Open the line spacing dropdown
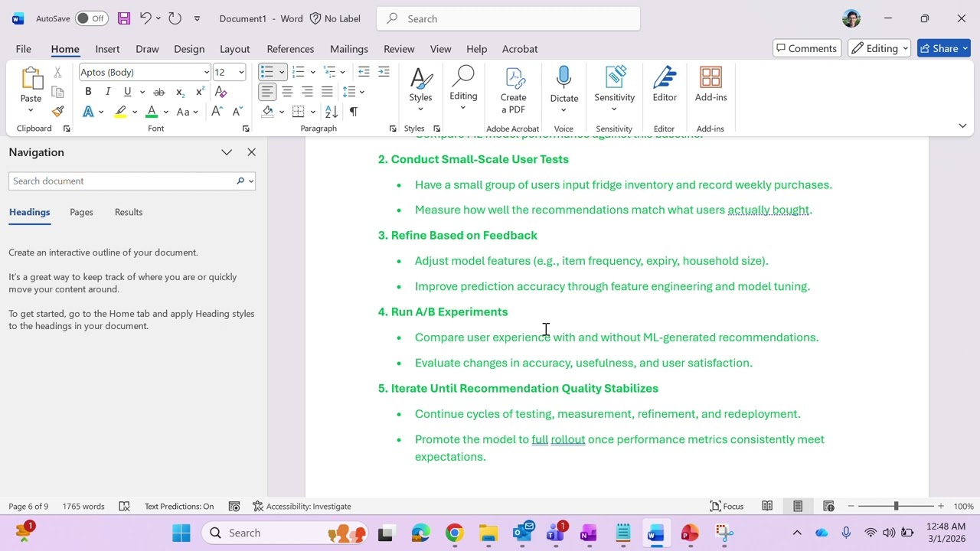This screenshot has width=980, height=551. (361, 92)
